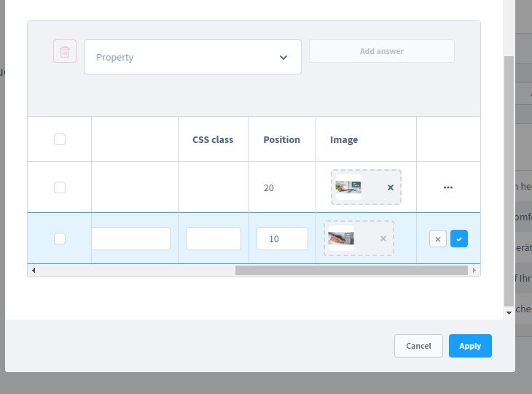Open the three-dots menu for row 20

(448, 188)
